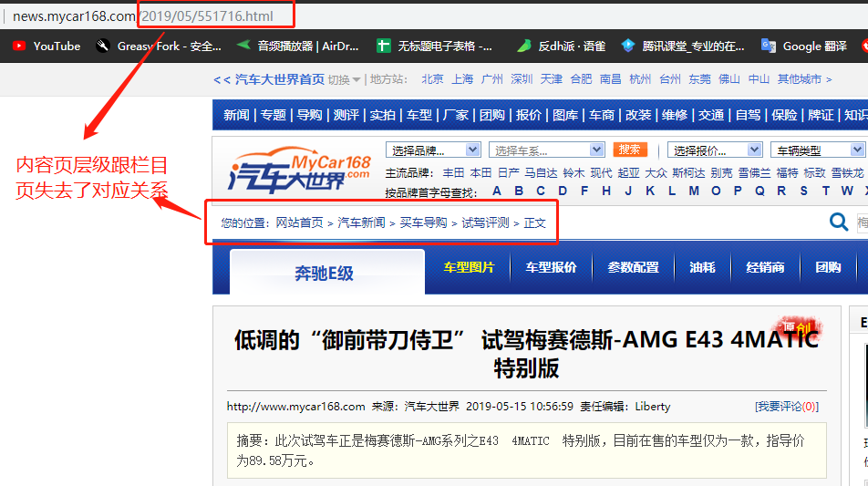
Task: Browse brands starting with letter A
Action: tap(497, 191)
